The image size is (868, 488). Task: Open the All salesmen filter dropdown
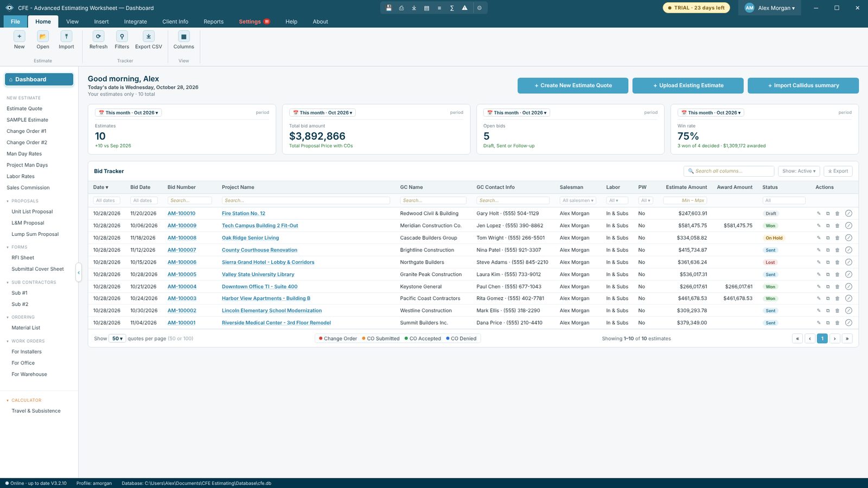click(578, 201)
